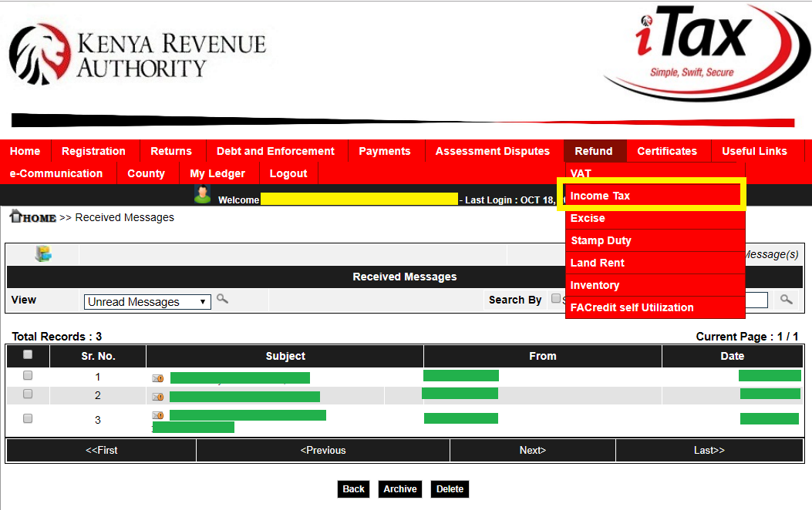812x510 pixels.
Task: Click the Delete button
Action: [450, 488]
